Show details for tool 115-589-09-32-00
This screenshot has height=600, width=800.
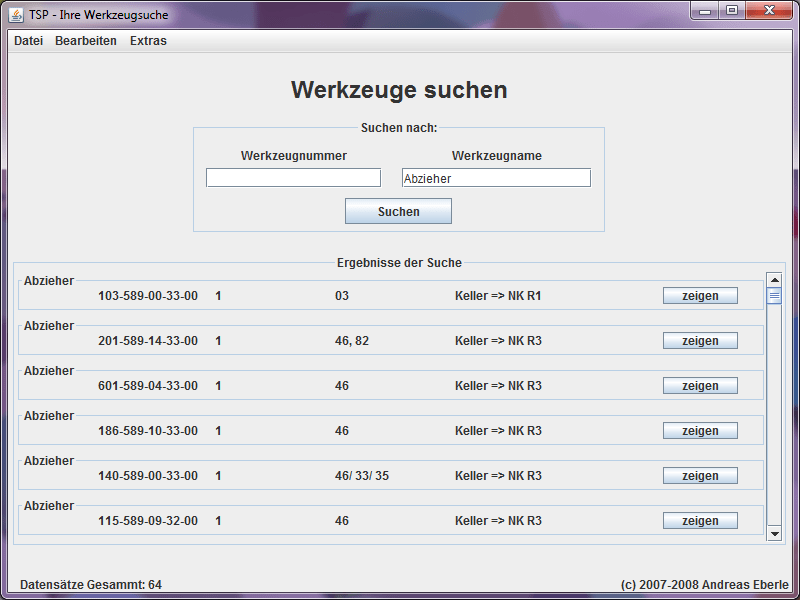pyautogui.click(x=700, y=520)
